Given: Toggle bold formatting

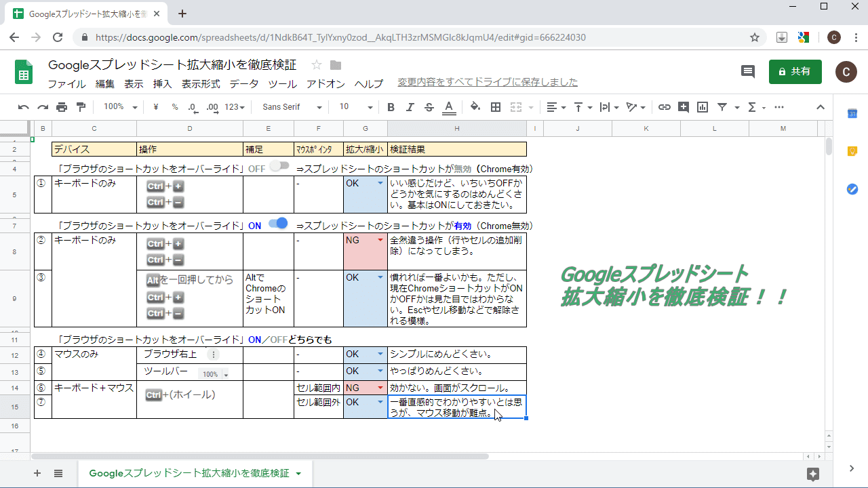Looking at the screenshot, I should click(391, 107).
